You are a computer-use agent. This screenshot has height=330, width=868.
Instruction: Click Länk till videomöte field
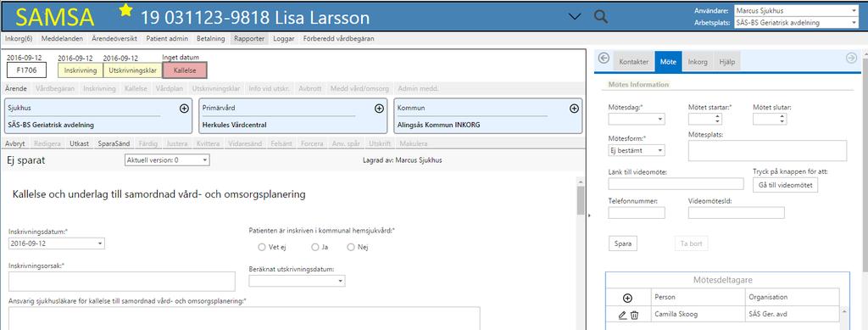click(x=676, y=184)
